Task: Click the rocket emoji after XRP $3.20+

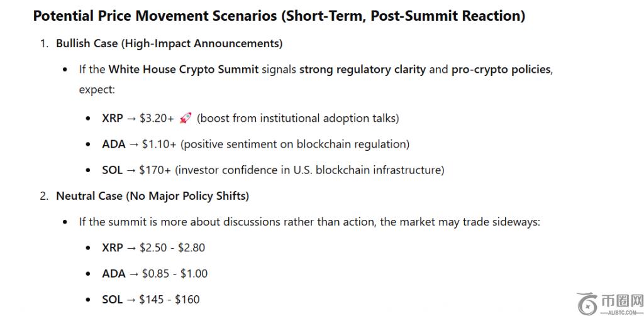Action: pos(185,118)
